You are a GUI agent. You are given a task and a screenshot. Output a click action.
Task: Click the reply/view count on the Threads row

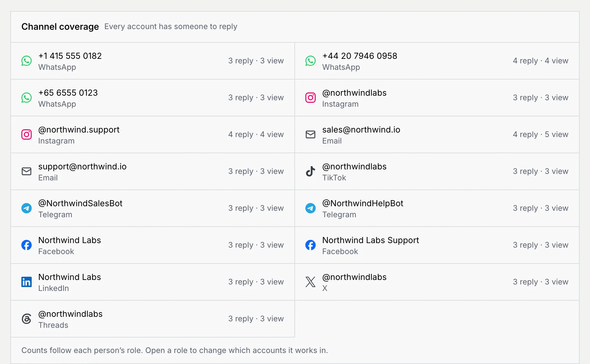(x=256, y=319)
